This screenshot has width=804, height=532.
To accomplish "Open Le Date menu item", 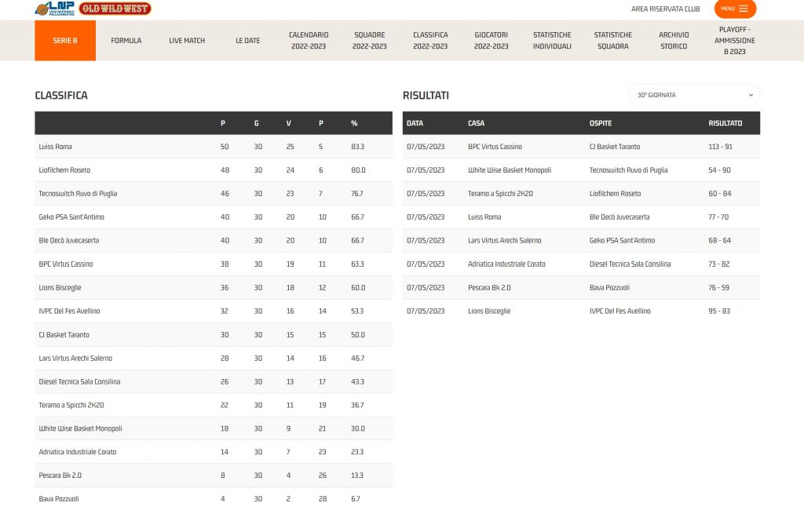I will (247, 41).
